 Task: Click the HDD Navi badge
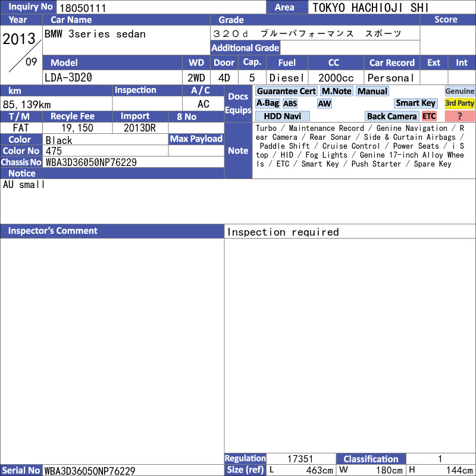pyautogui.click(x=282, y=116)
